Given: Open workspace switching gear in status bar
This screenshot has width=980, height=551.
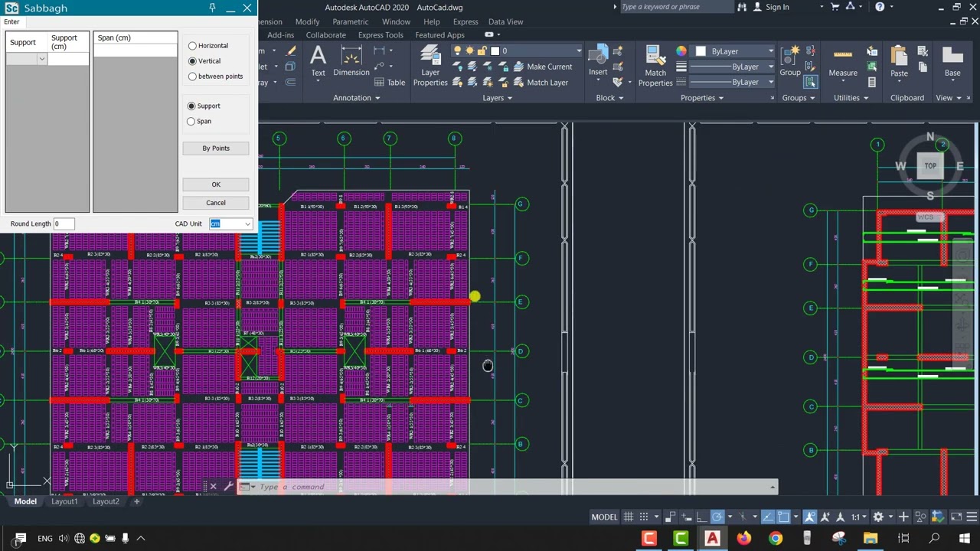Looking at the screenshot, I should pyautogui.click(x=879, y=517).
